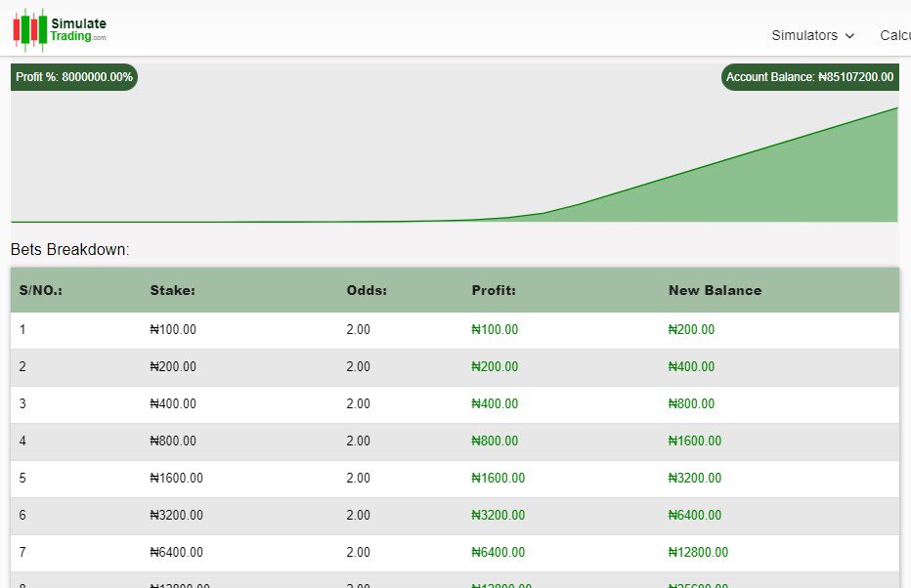Select the ₦1600.00 new balance in row 4

tap(695, 441)
